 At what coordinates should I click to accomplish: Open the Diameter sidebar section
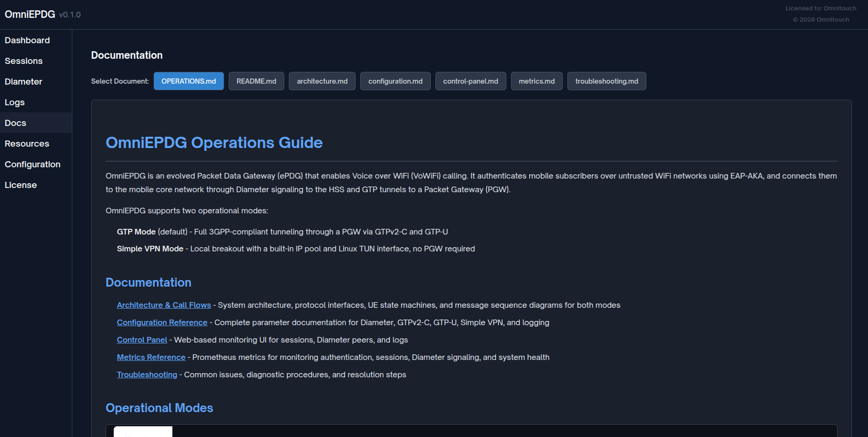tap(23, 82)
